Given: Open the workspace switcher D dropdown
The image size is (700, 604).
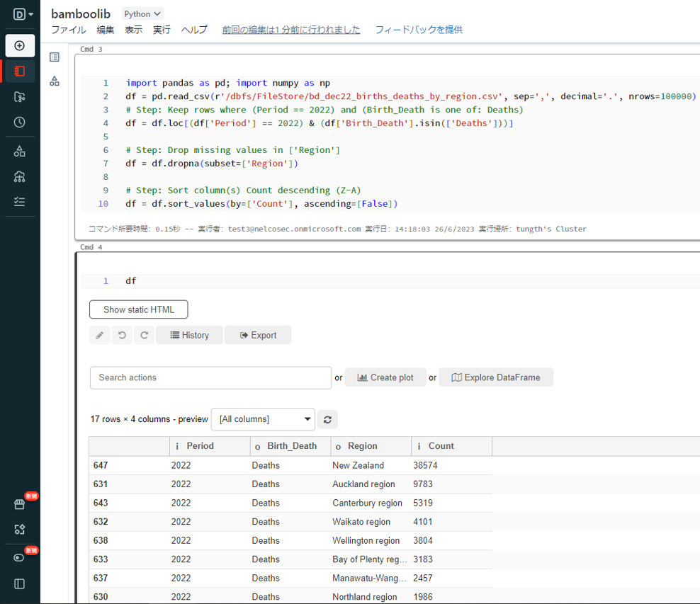Looking at the screenshot, I should (23, 14).
